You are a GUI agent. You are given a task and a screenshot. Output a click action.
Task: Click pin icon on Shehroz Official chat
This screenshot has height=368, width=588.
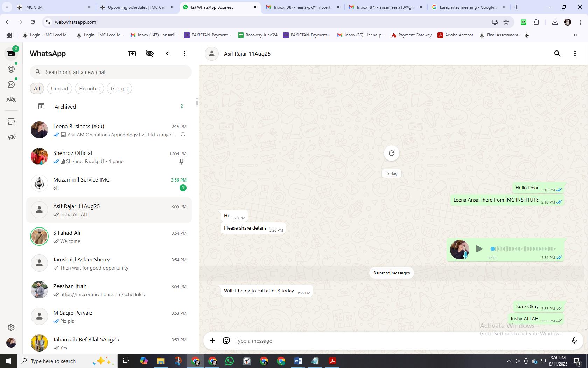point(181,162)
